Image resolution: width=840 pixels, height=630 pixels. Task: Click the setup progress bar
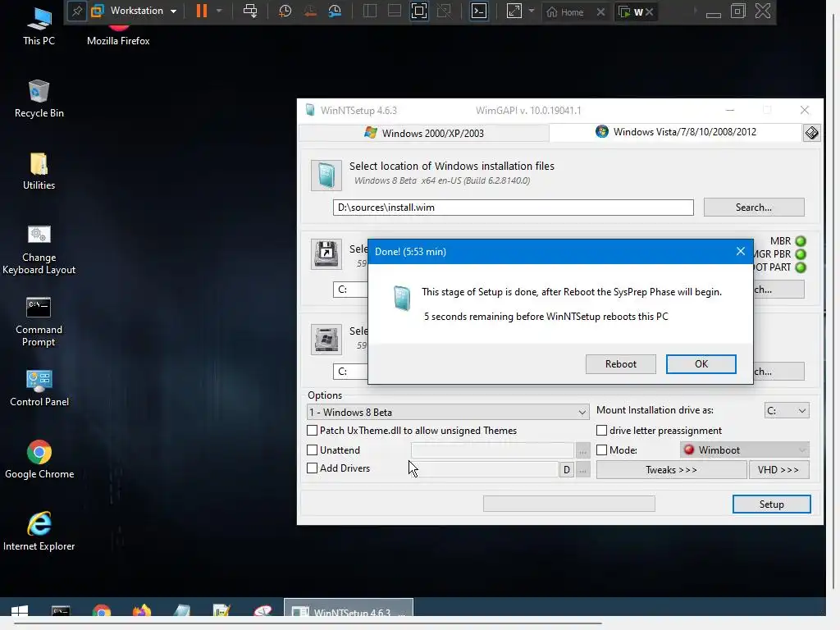569,504
